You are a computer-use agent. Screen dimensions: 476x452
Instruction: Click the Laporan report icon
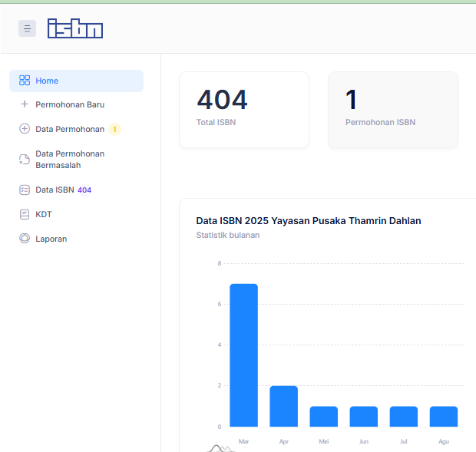pos(25,239)
